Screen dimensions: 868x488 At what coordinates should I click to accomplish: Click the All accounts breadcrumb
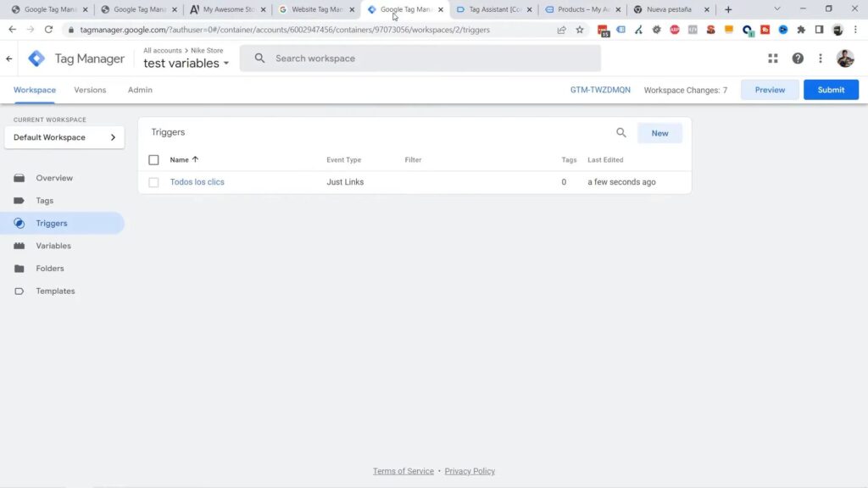(x=162, y=50)
